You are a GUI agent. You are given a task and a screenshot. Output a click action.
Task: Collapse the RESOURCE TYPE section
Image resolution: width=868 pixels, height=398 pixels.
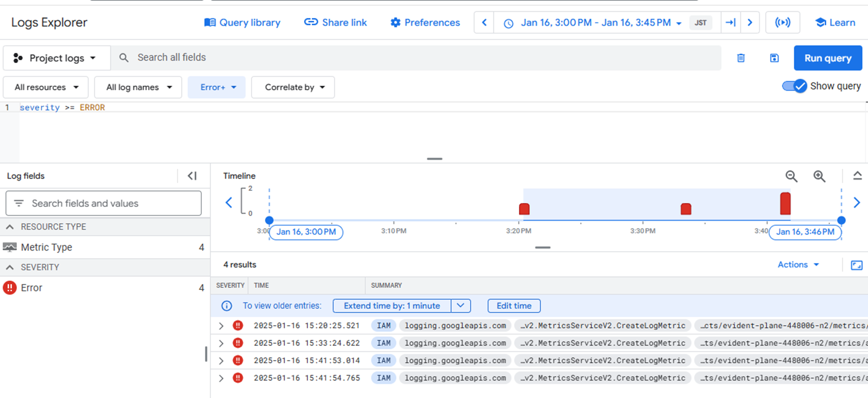pos(10,227)
